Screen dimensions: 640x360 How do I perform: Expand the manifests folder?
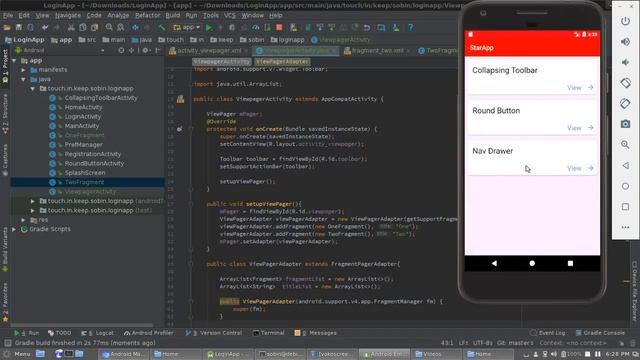[23, 70]
